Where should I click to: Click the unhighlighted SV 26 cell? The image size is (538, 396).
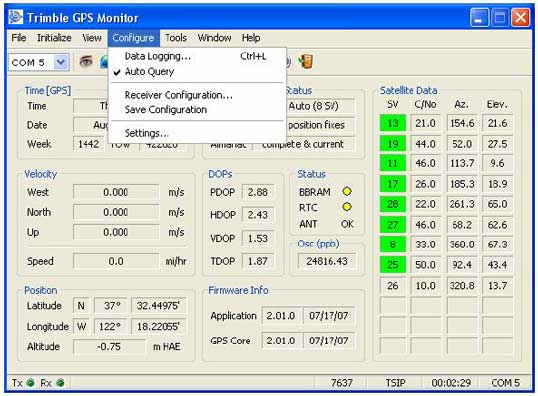pos(393,286)
